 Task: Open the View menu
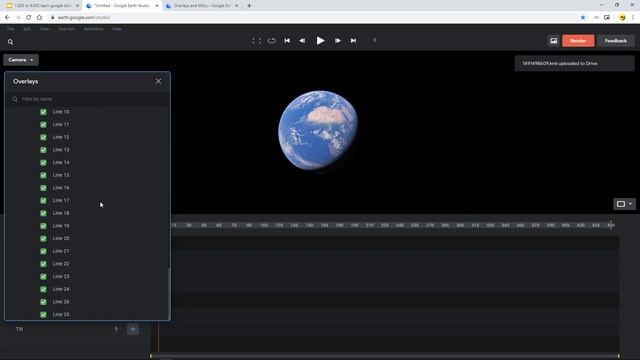coord(44,29)
